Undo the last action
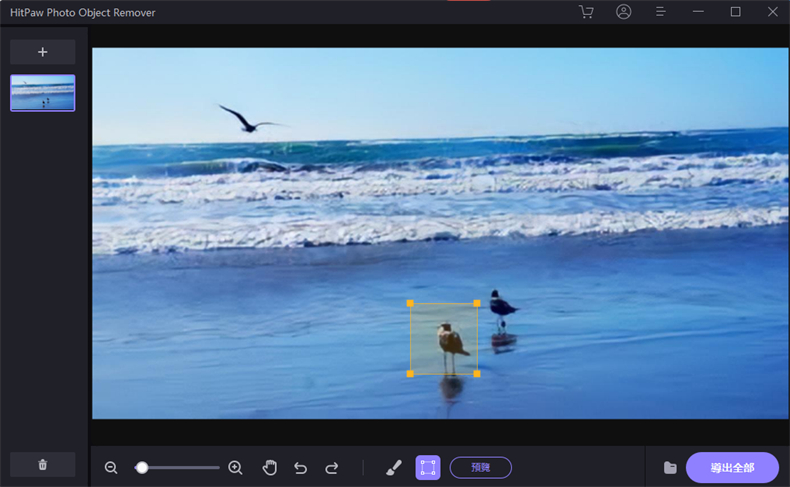The width and height of the screenshot is (790, 487). [x=300, y=467]
